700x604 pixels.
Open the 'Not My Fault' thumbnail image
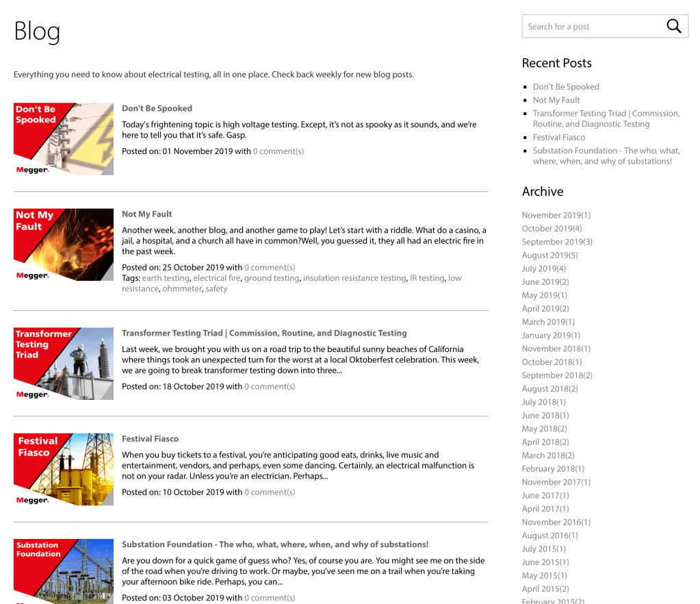pyautogui.click(x=64, y=244)
